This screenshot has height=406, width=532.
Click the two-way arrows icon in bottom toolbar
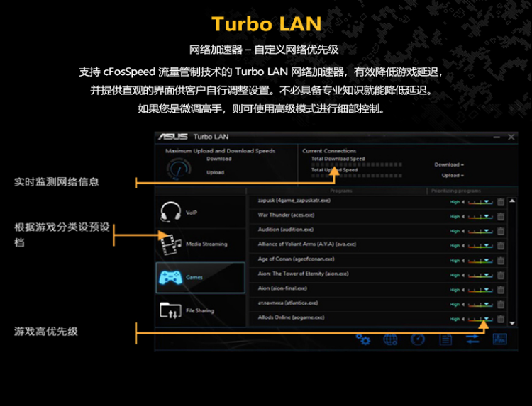[472, 339]
